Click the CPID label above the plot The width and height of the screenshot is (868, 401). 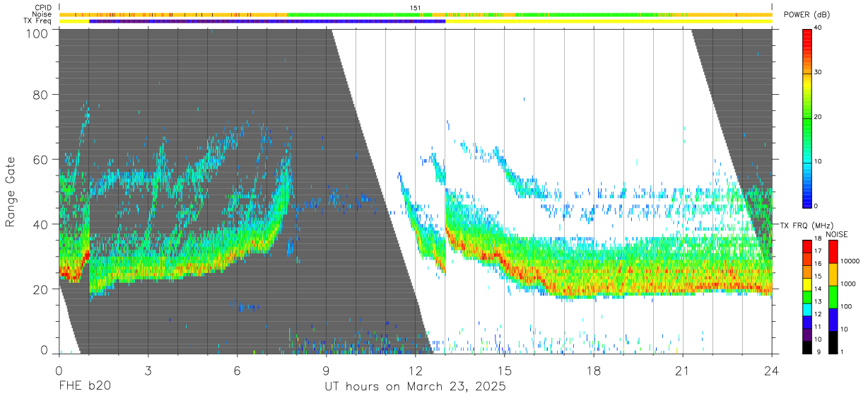click(x=42, y=8)
